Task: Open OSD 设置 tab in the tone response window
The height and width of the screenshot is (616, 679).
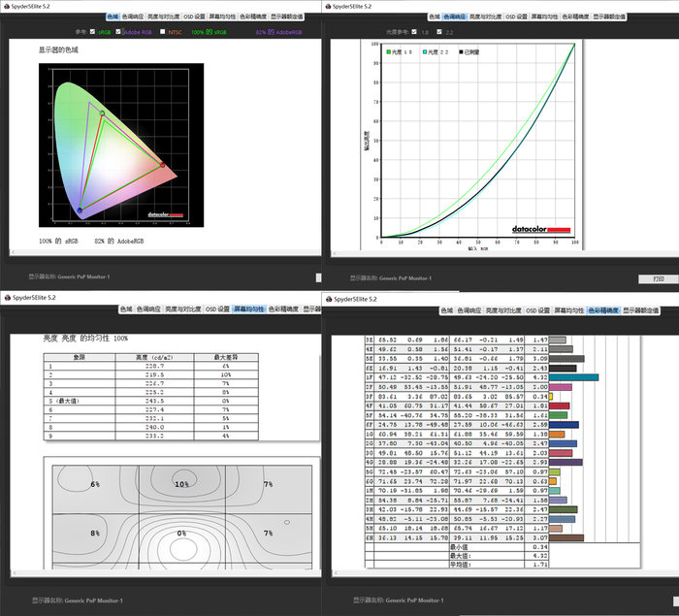Action: 516,16
